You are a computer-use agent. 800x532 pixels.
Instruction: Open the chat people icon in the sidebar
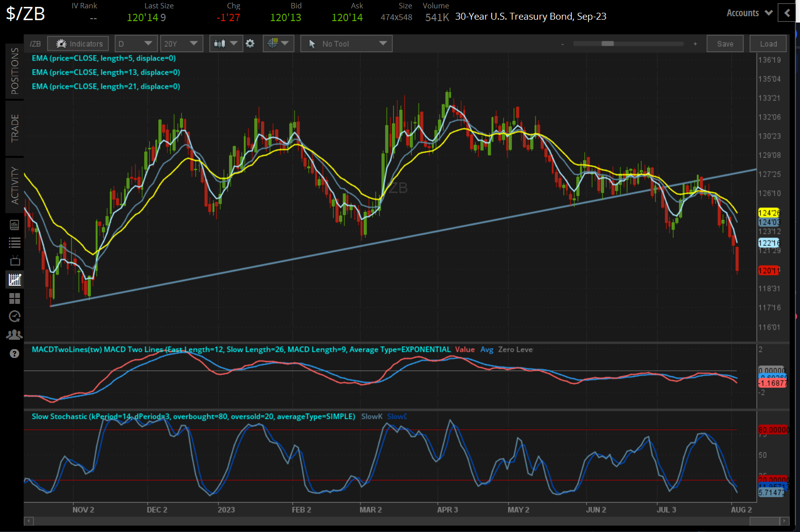coord(14,334)
